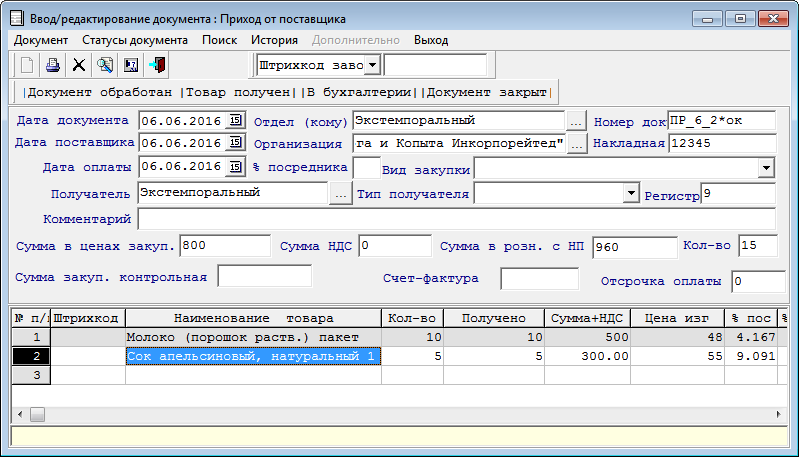Browse departments with the Отдел (кому) ellipsis button

click(x=576, y=121)
